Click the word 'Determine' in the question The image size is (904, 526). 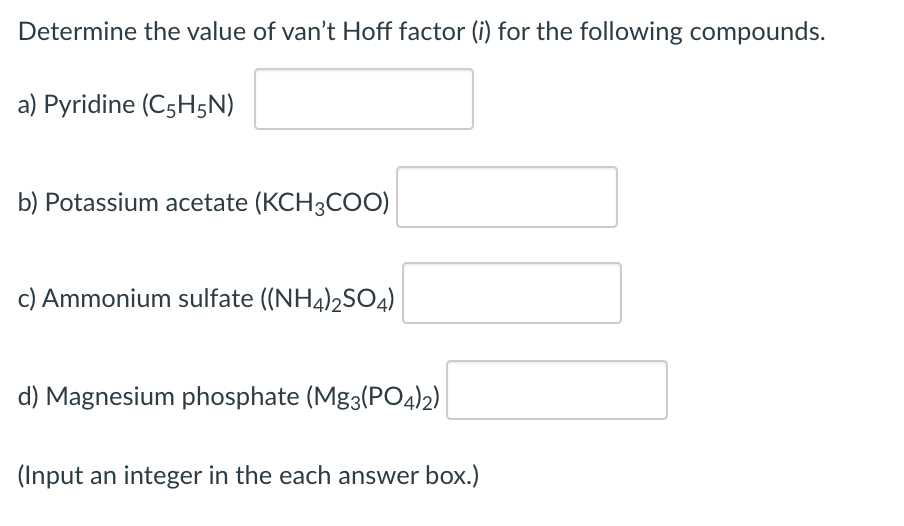tap(78, 32)
